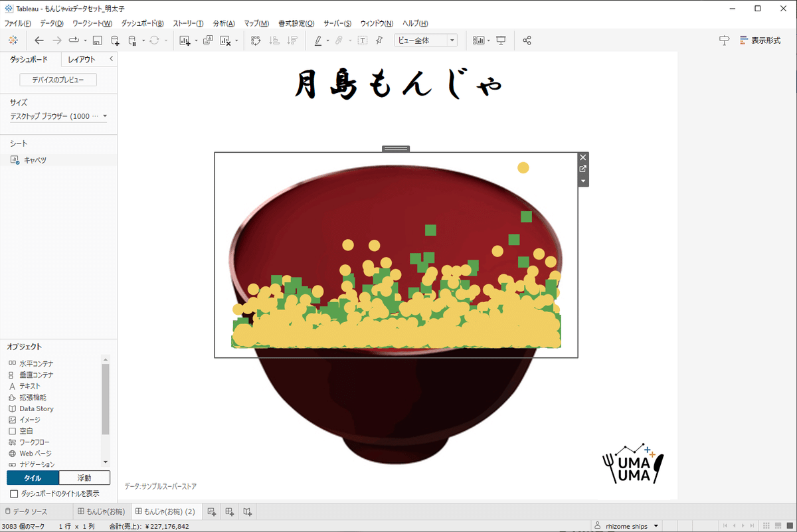Click the Tableau logo to open the start page

click(x=13, y=40)
